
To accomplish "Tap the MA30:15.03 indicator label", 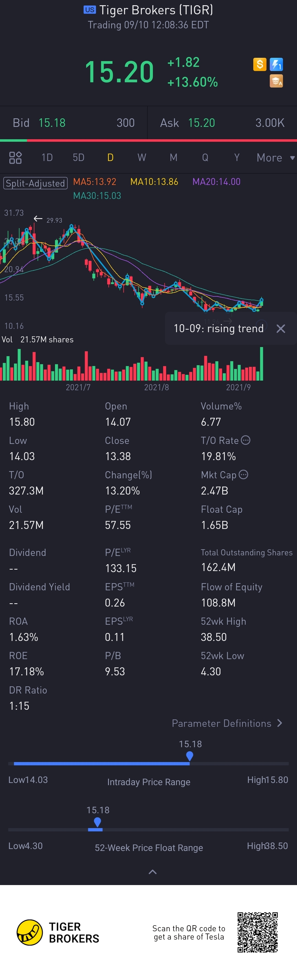I will pos(97,196).
